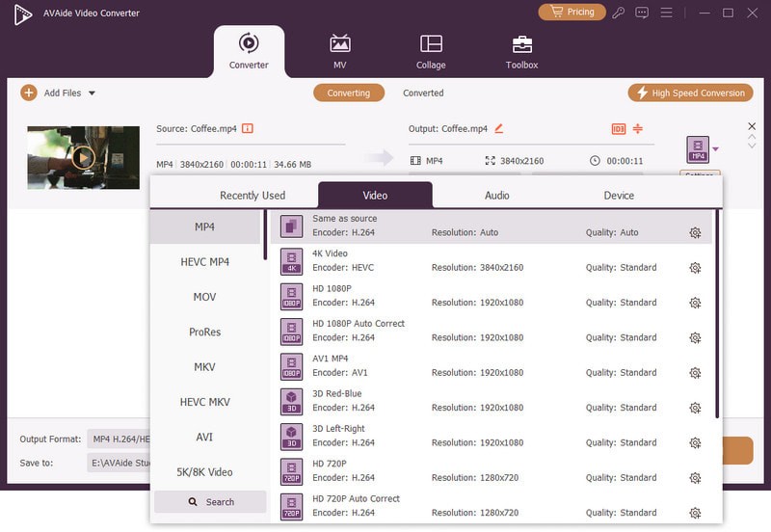Select the HD 720P preset
Image resolution: width=771 pixels, height=532 pixels.
[492, 470]
